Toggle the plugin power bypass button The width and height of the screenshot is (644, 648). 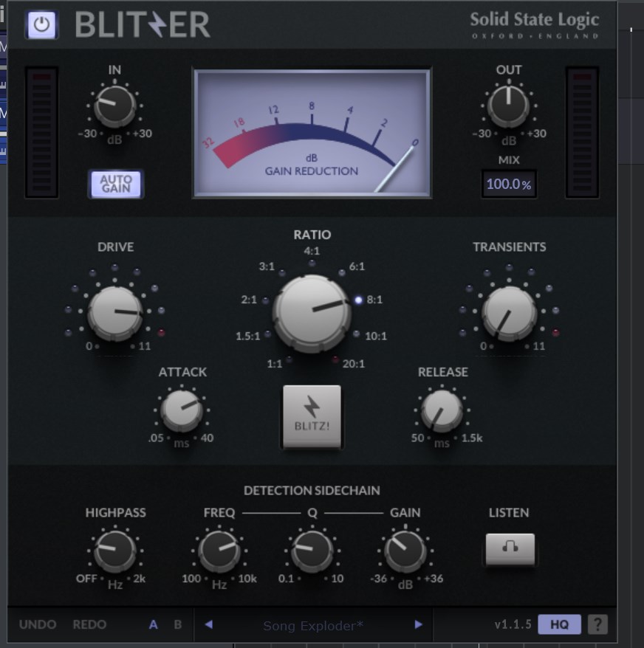(42, 25)
